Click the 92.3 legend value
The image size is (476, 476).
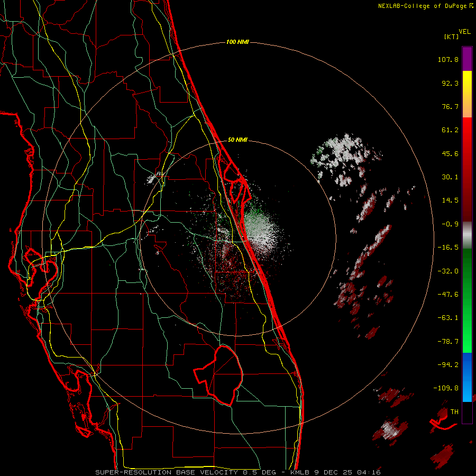(x=450, y=83)
